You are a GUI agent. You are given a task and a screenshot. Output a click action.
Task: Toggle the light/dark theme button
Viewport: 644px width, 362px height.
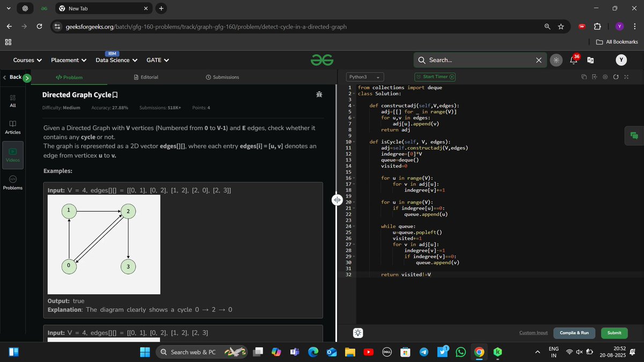556,61
